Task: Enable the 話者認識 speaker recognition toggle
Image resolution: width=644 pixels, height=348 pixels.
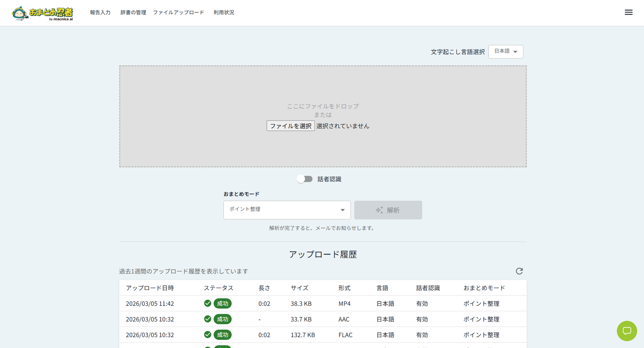Action: [305, 179]
